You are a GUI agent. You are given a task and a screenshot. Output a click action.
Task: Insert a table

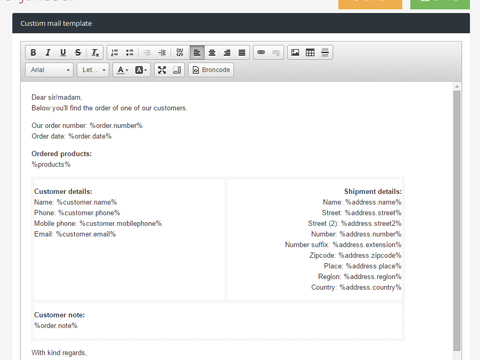click(x=310, y=53)
